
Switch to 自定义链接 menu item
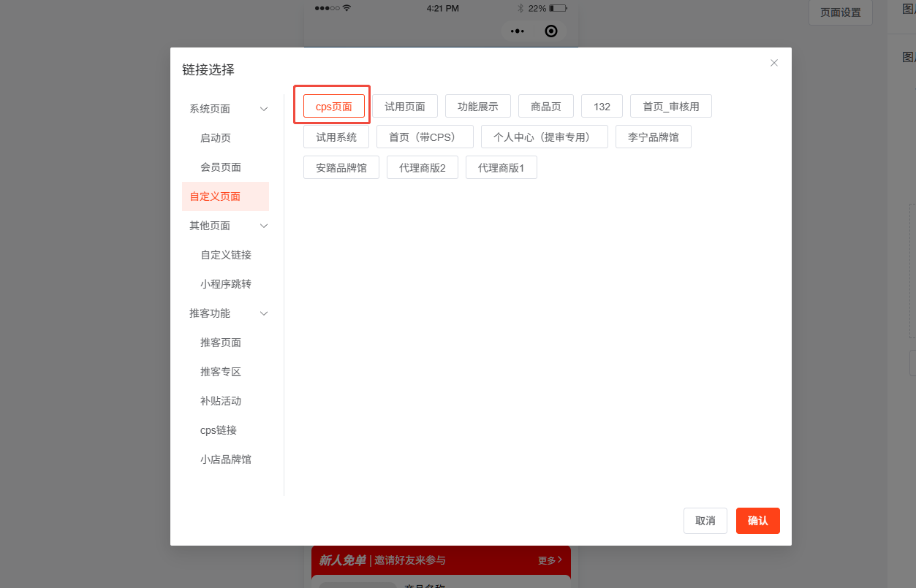point(226,255)
